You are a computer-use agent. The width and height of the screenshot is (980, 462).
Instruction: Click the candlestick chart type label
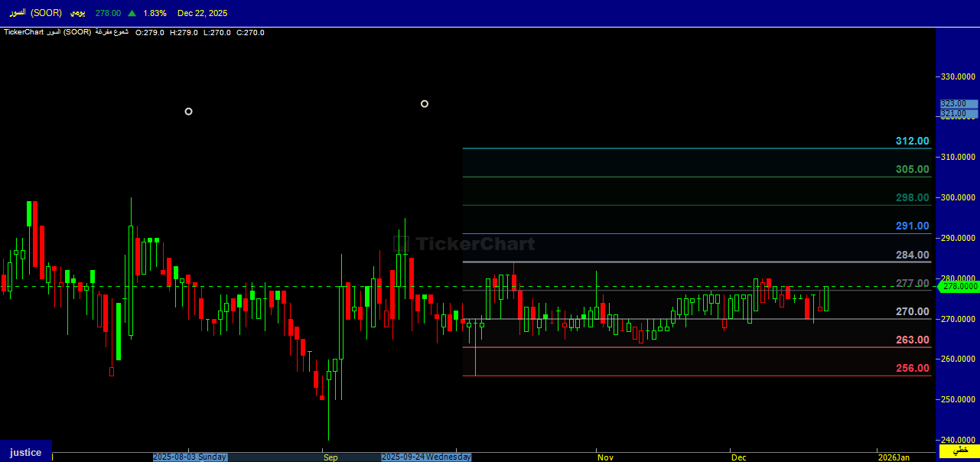(111, 32)
